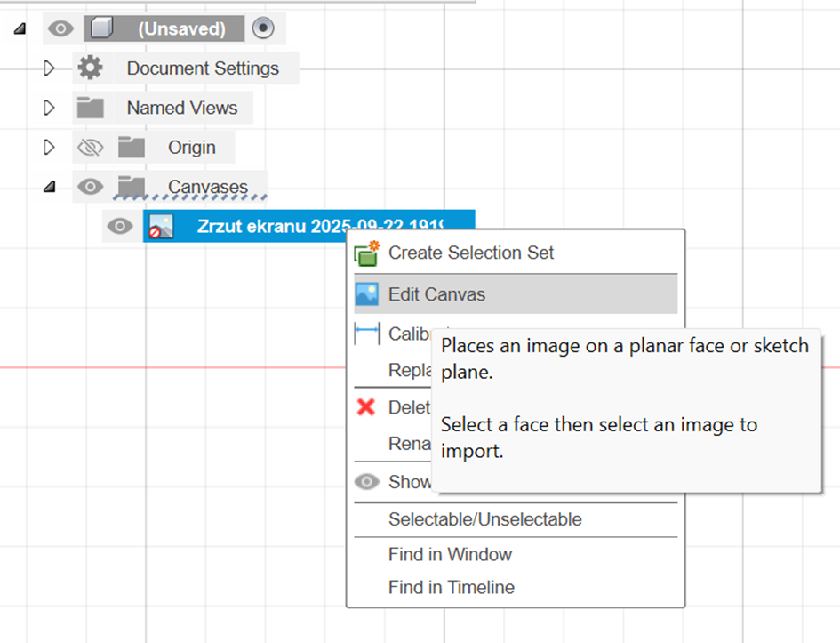The height and width of the screenshot is (643, 840).
Task: Choose Edit Canvas from the context menu
Action: pos(436,294)
